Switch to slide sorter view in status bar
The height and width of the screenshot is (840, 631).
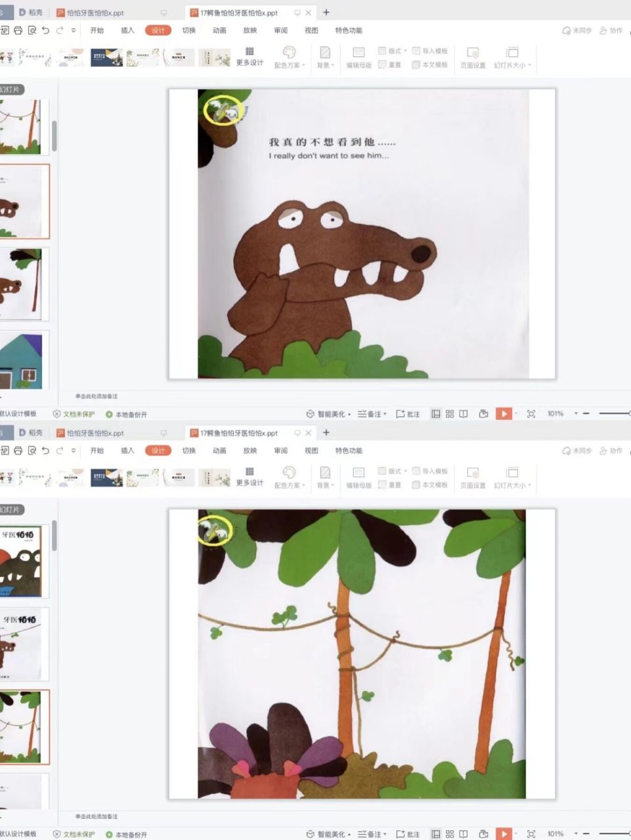450,413
